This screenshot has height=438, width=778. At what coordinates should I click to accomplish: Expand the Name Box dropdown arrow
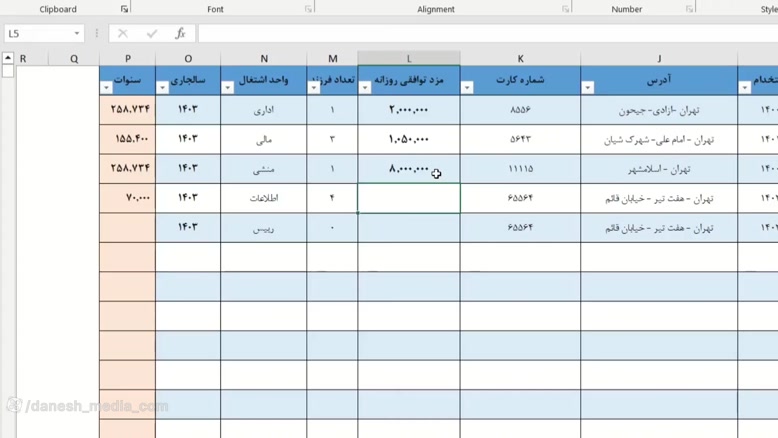[x=77, y=33]
